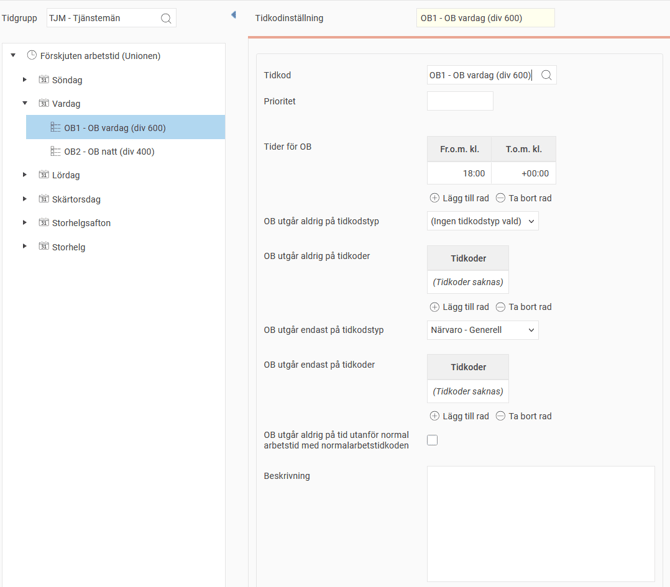Click the minus icon under Tider för OB
This screenshot has height=587, width=670.
pyautogui.click(x=501, y=198)
